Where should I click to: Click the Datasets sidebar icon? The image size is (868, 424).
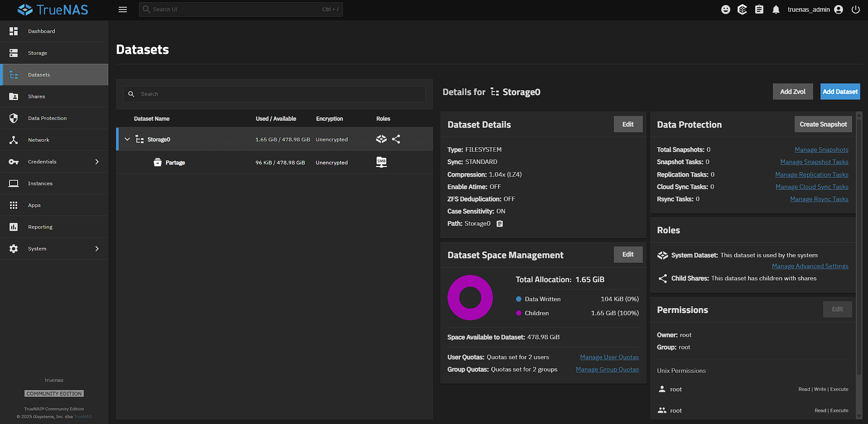pos(14,75)
